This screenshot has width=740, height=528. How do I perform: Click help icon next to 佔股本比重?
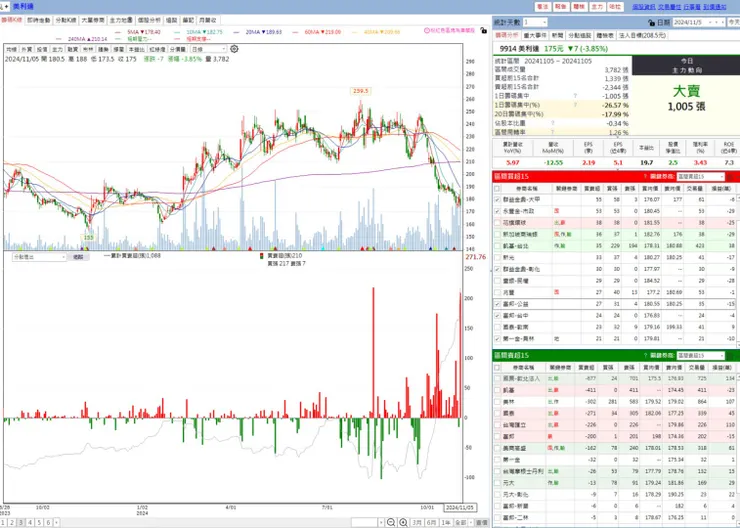(x=552, y=123)
